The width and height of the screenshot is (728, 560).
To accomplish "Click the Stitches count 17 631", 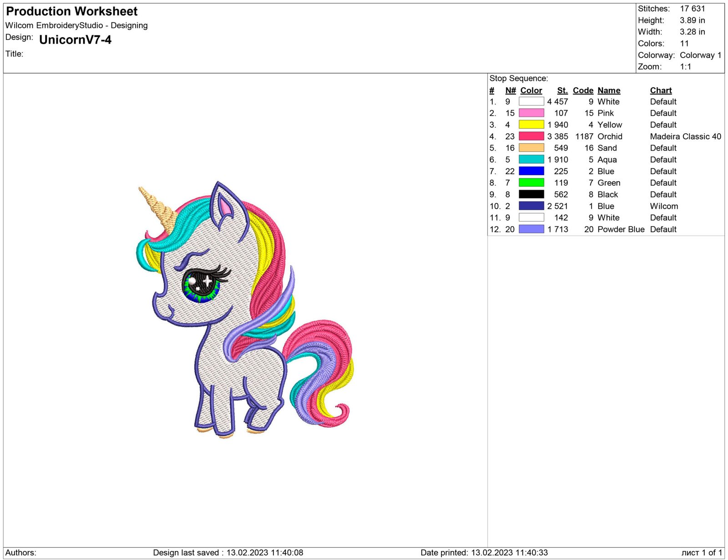I will (x=692, y=9).
